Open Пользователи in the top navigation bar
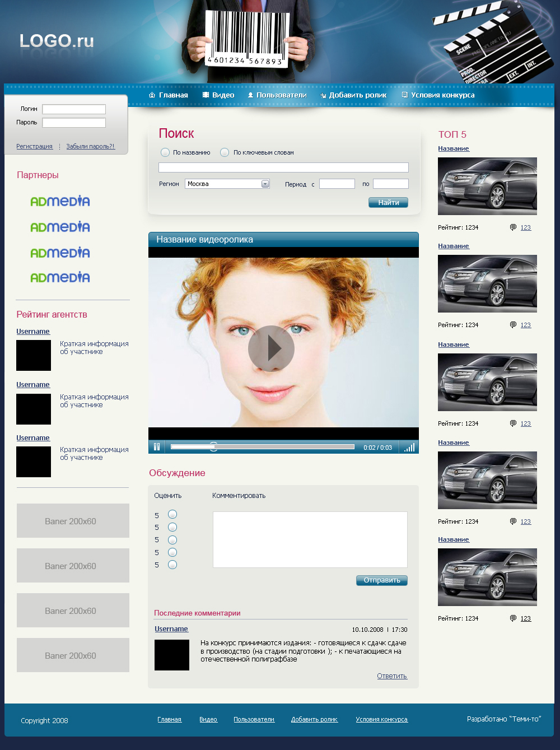Viewport: 560px width, 750px height. click(282, 95)
